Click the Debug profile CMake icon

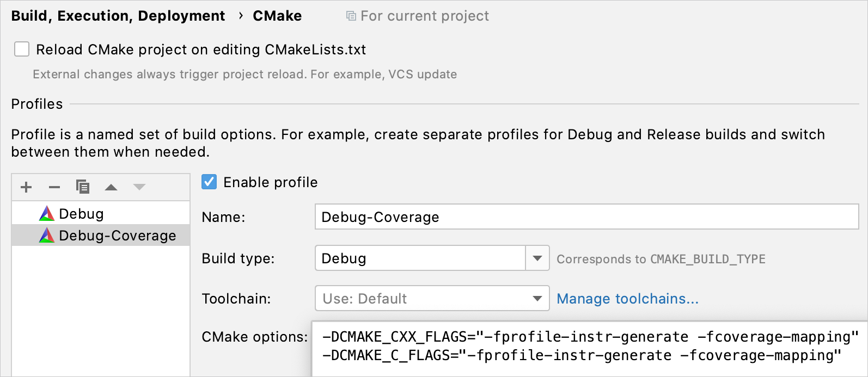pos(47,213)
